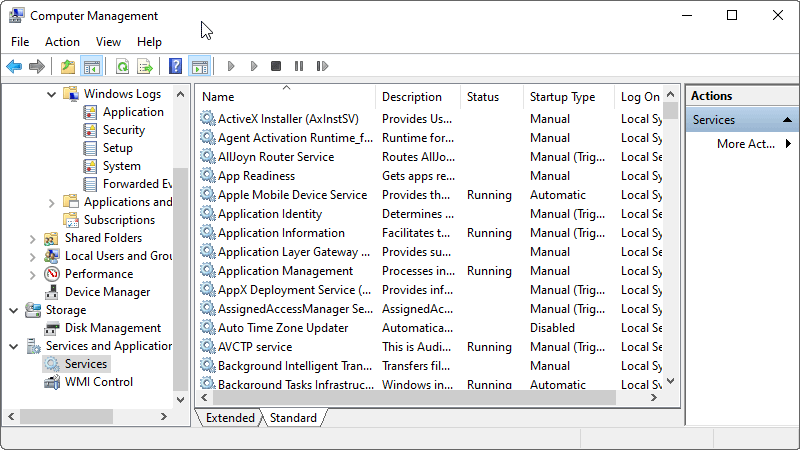This screenshot has width=800, height=450.
Task: Sort services by Name column header
Action: pos(286,97)
